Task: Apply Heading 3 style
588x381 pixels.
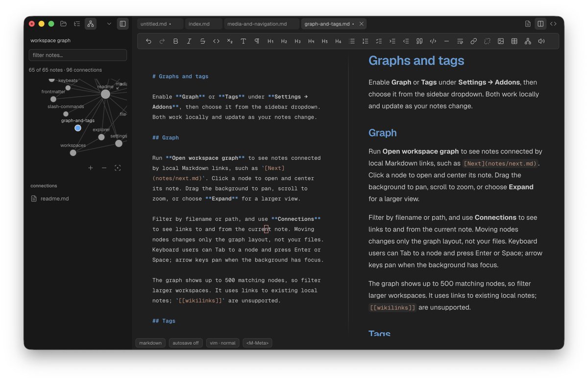Action: pos(297,41)
